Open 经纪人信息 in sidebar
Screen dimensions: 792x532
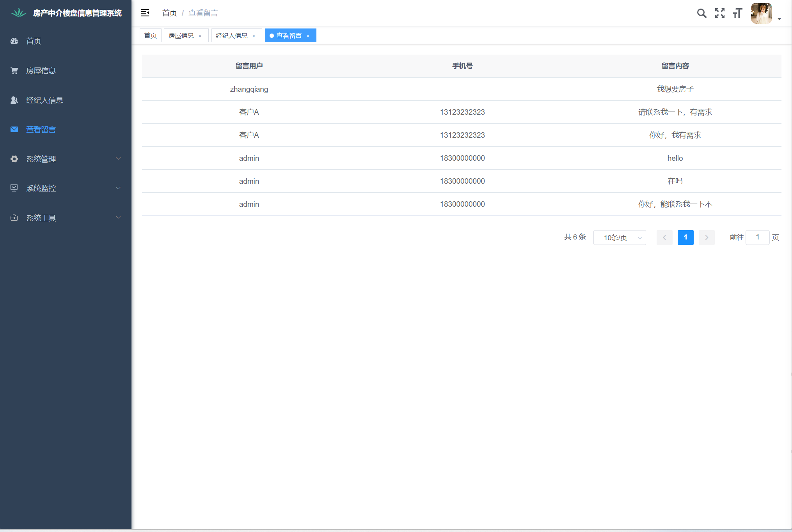pos(44,100)
